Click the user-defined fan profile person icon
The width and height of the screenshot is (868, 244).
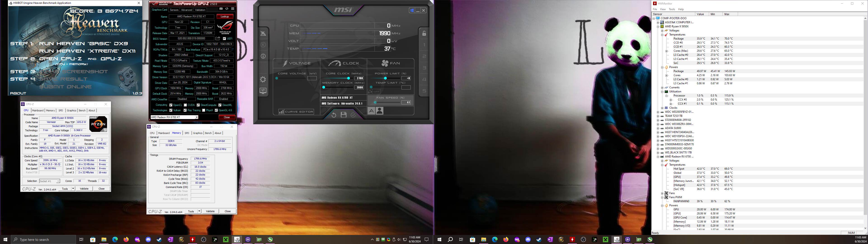380,110
